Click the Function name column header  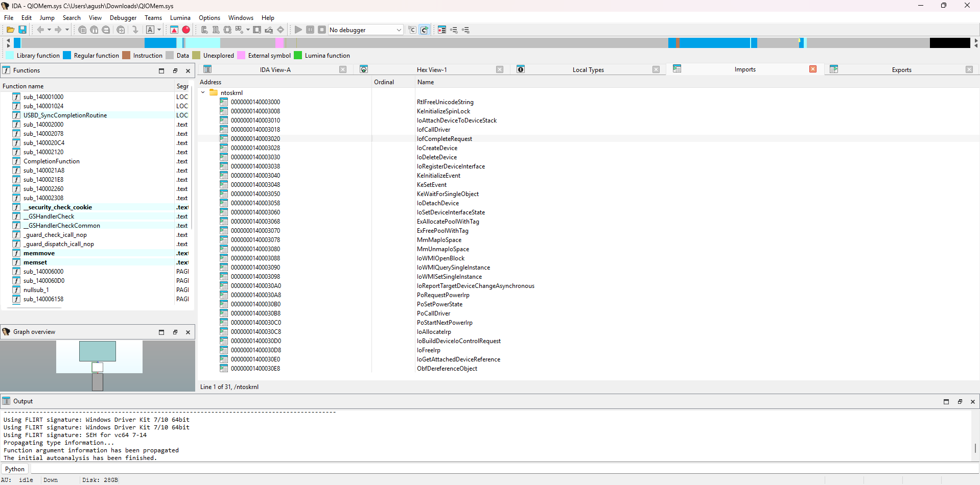[x=88, y=86]
